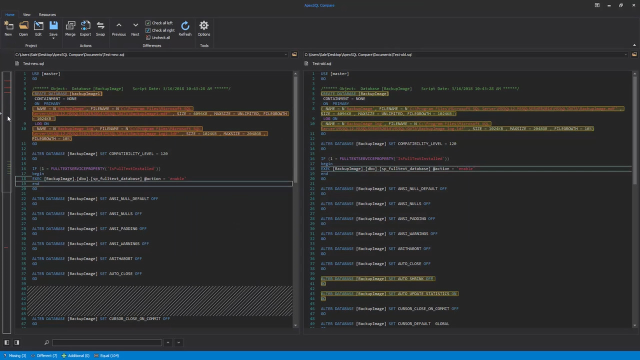Click the Merge action icon
Screen dimensions: 640x360
tap(70, 28)
